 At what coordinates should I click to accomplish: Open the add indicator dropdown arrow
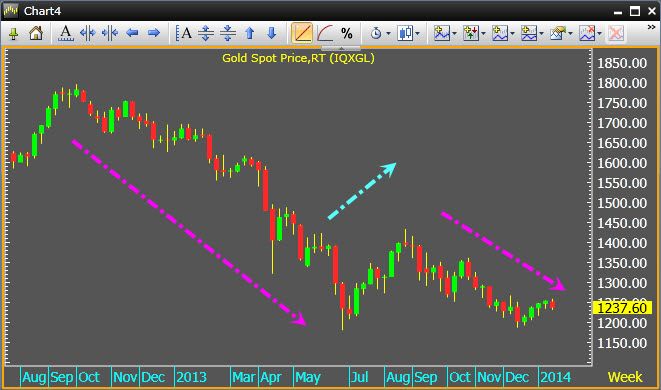tap(454, 33)
